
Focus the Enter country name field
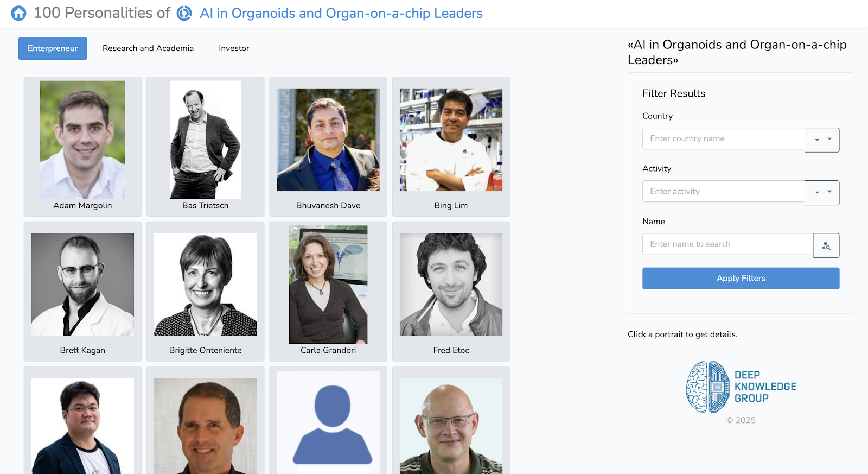pos(723,139)
